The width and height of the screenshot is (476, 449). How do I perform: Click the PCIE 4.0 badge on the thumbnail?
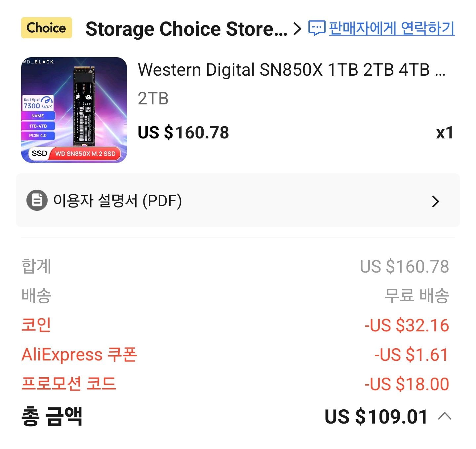coord(37,135)
